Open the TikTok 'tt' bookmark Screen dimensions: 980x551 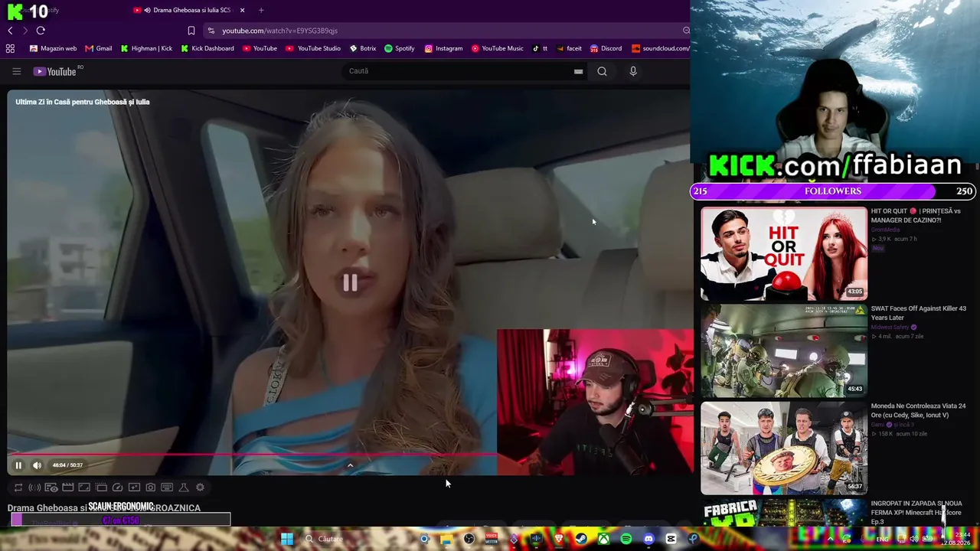[540, 48]
